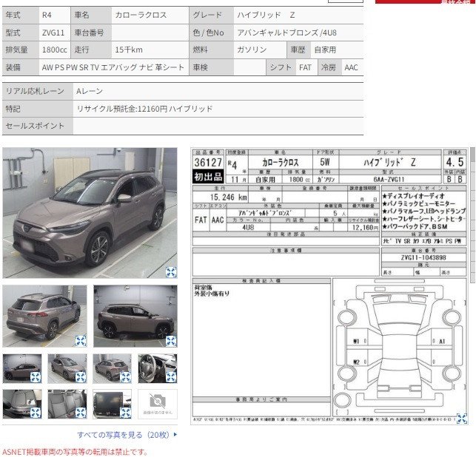Click the scrollbar beside the auction sheet
The width and height of the screenshot is (476, 457).
click(473, 215)
